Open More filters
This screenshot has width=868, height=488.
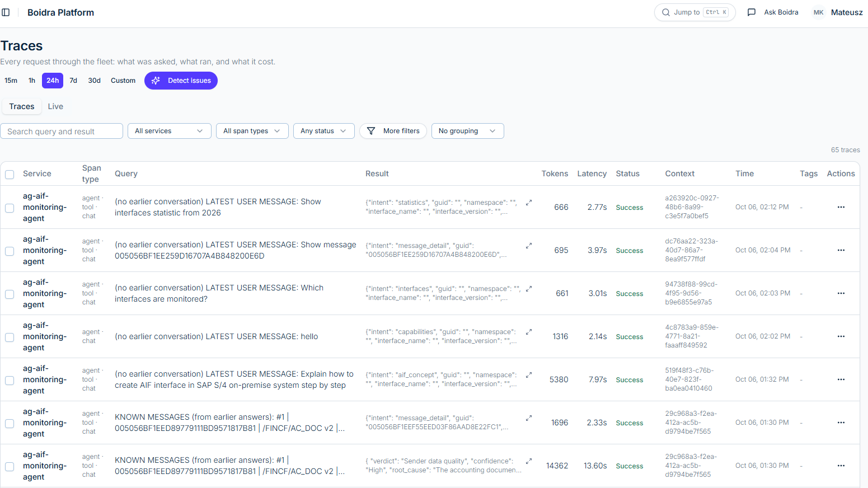(x=393, y=131)
